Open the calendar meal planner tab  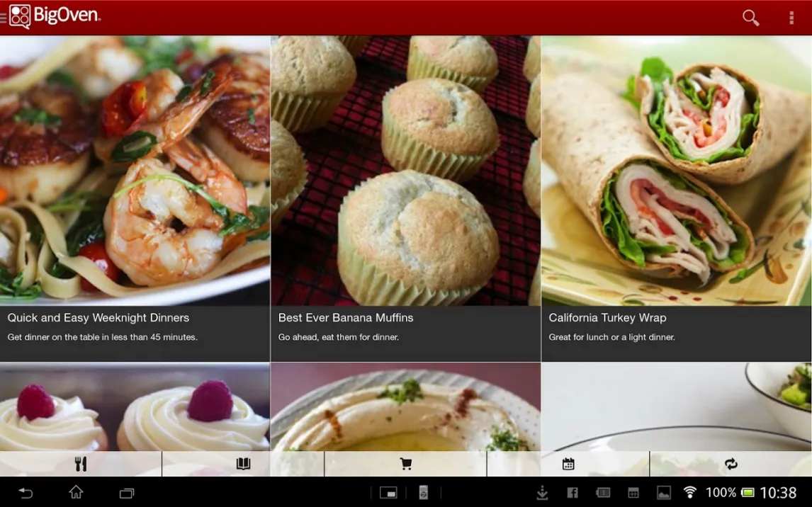click(568, 464)
